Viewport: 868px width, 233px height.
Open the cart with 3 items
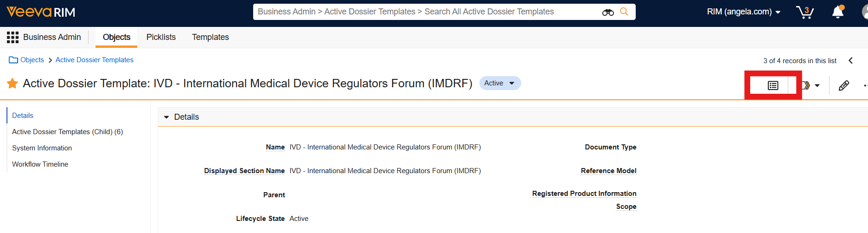[805, 12]
